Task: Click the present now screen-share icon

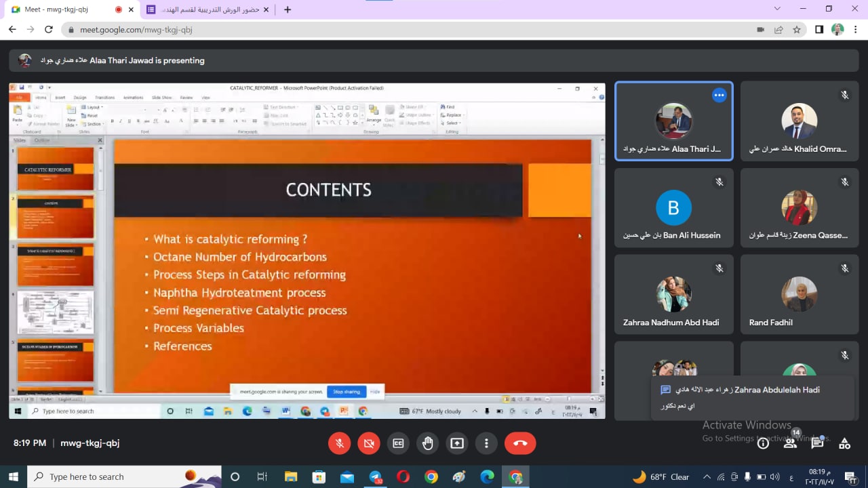Action: (457, 443)
